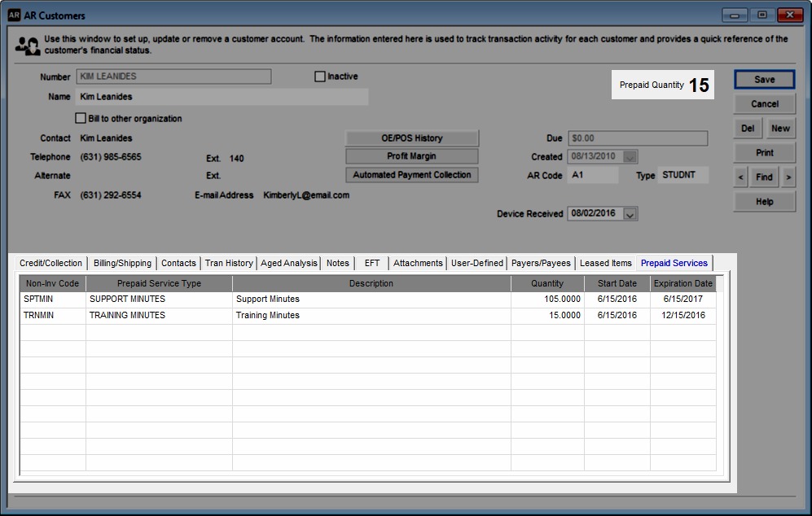Viewport: 812px width, 516px height.
Task: Click the Profit Margin button
Action: click(x=412, y=156)
